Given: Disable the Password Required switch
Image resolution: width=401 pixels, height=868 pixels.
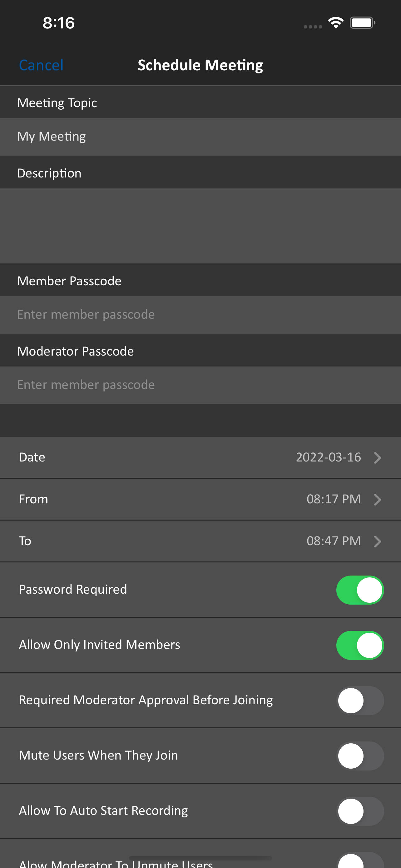Looking at the screenshot, I should tap(360, 590).
